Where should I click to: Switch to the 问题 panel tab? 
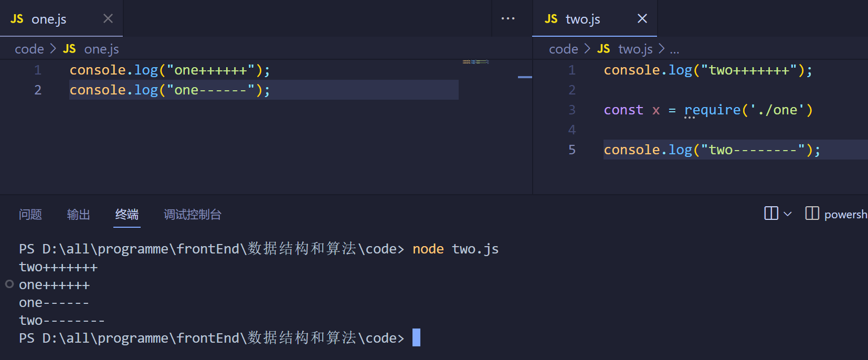pos(30,215)
